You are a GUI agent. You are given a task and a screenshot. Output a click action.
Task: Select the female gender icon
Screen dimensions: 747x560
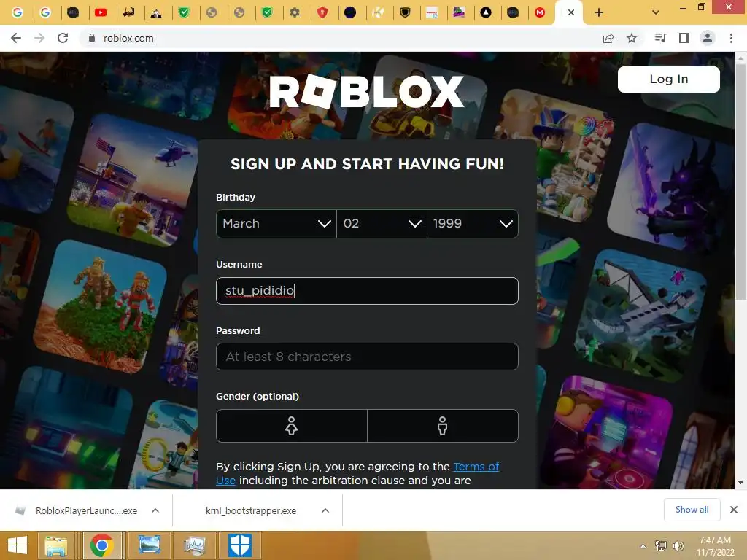pyautogui.click(x=292, y=426)
